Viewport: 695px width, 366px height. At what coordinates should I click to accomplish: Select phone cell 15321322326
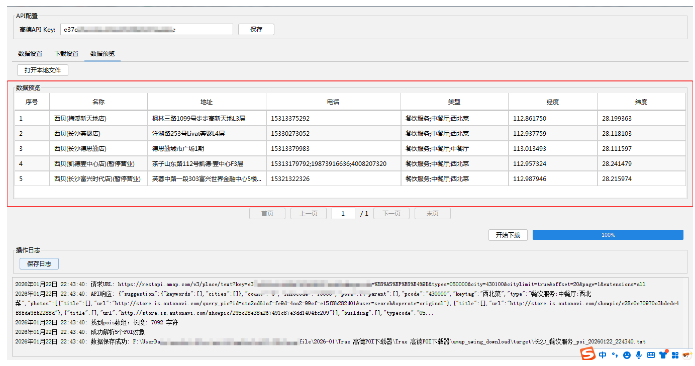pos(333,179)
